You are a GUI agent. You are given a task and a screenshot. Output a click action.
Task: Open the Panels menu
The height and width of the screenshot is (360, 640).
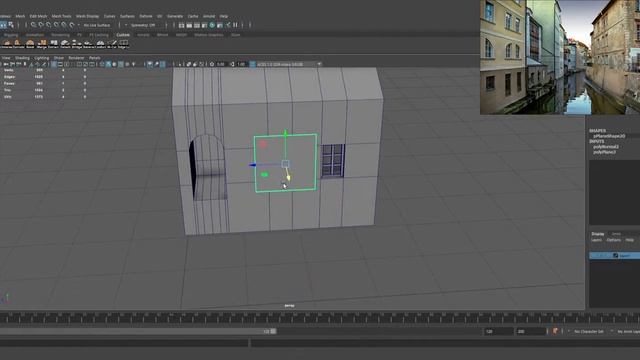click(95, 58)
